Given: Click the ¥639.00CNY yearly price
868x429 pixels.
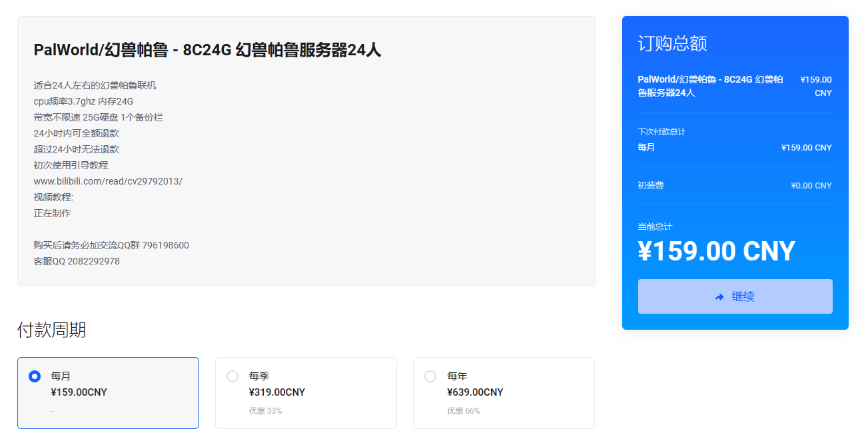Looking at the screenshot, I should (475, 392).
